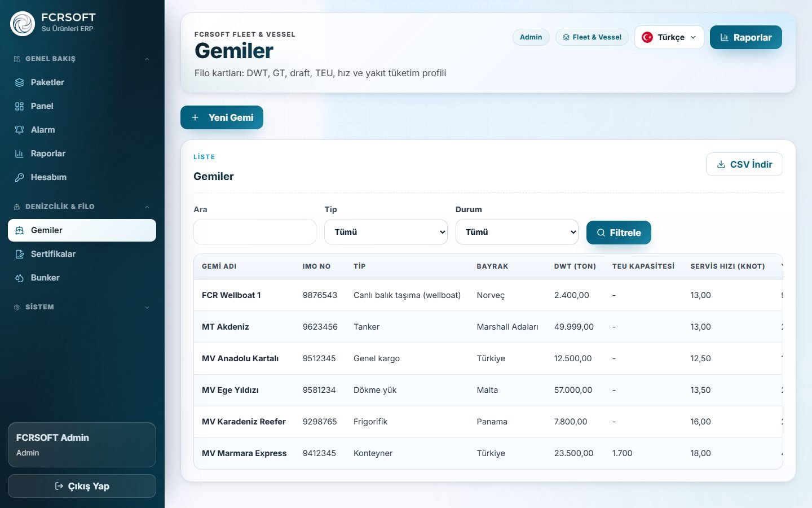The width and height of the screenshot is (812, 508).
Task: Open Hesabım key icon
Action: 19,177
